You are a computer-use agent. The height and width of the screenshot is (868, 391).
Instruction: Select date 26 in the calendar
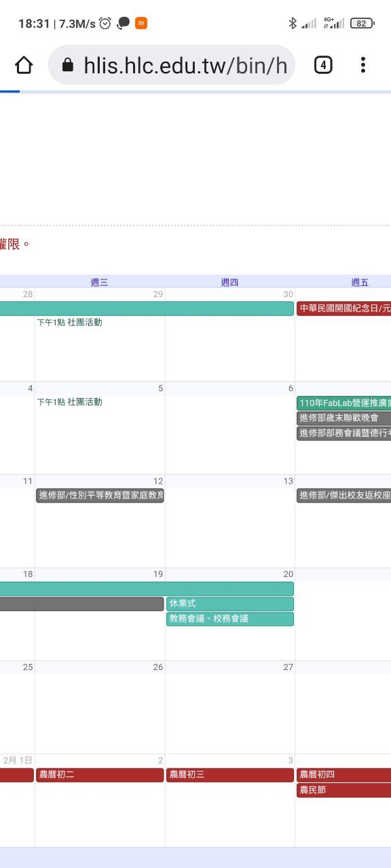(x=157, y=667)
